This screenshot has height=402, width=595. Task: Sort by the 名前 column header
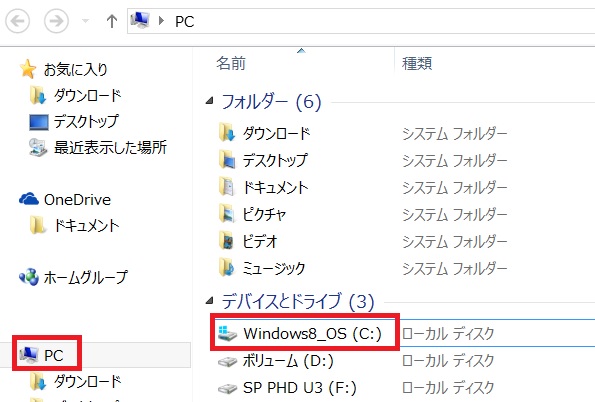coord(231,63)
